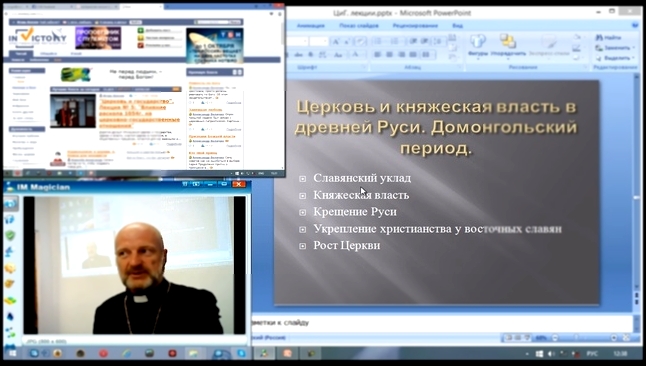The height and width of the screenshot is (366, 646).
Task: Click the zoom in plus button in status bar
Action: click(614, 338)
